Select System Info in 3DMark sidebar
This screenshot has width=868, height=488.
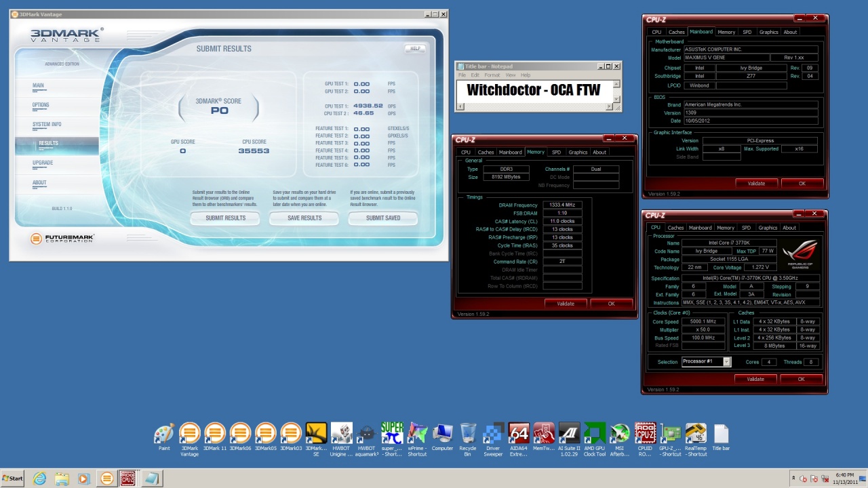click(x=47, y=125)
